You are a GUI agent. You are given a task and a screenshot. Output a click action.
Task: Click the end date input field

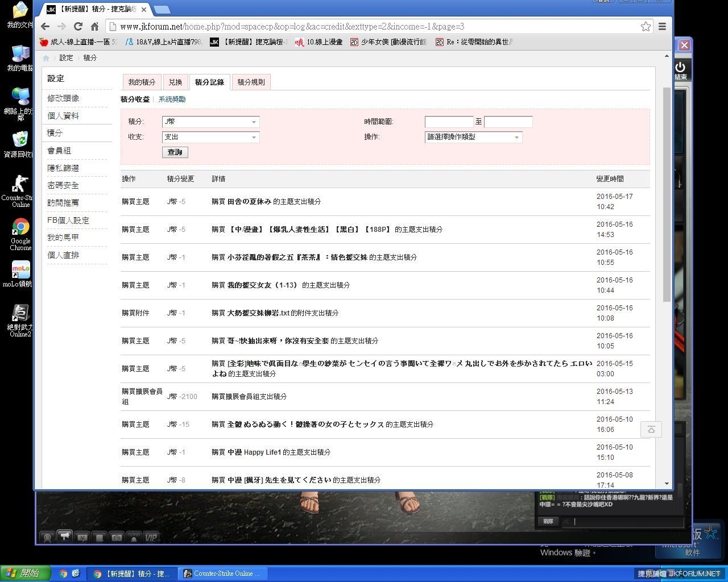click(x=508, y=122)
